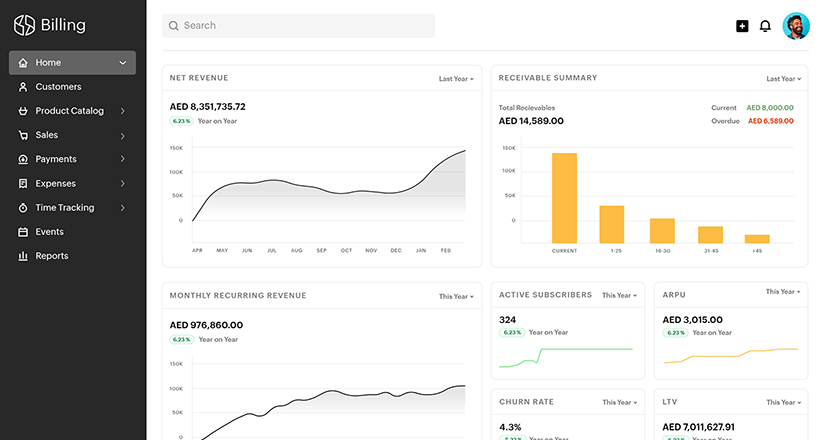The image size is (825, 440).
Task: Change Monthly Recurring Revenue This Year filter
Action: point(456,296)
